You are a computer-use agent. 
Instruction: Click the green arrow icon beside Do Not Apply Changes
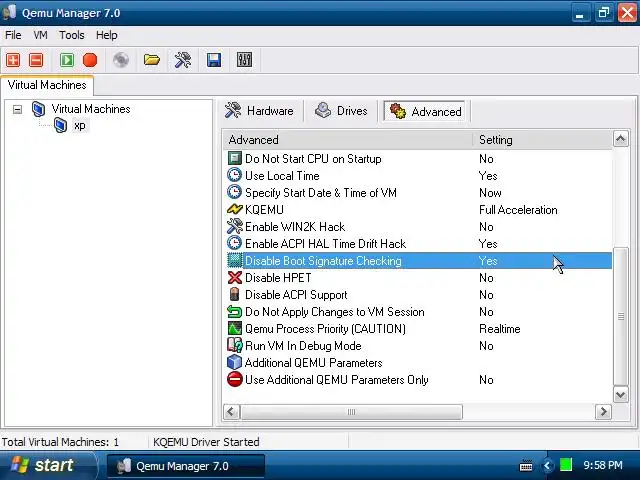[234, 311]
